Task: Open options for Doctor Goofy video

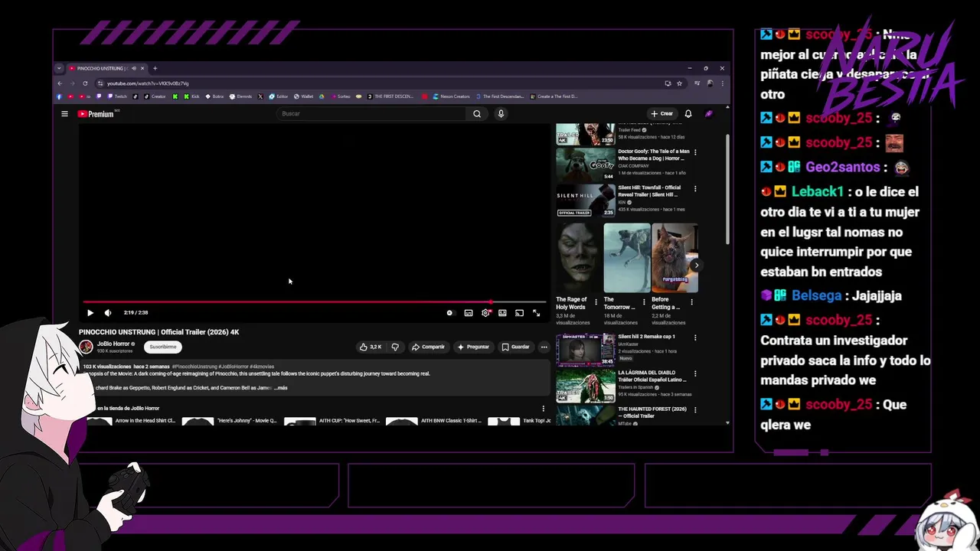Action: (695, 152)
